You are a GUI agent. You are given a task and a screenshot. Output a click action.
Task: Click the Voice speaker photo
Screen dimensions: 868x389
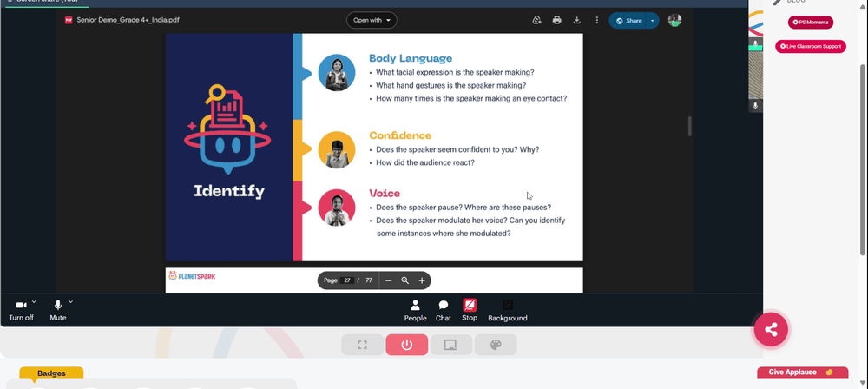337,208
